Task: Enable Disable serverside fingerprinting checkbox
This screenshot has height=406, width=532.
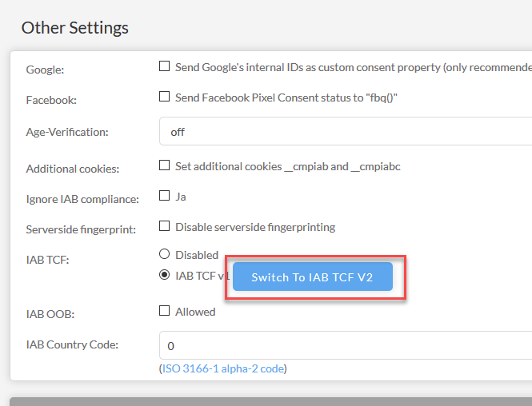Action: point(164,225)
